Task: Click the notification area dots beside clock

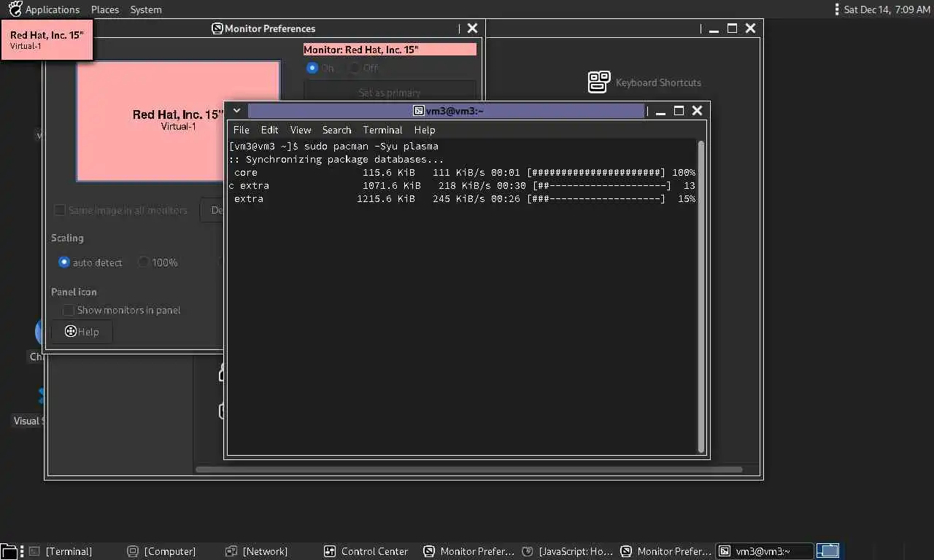Action: [837, 9]
